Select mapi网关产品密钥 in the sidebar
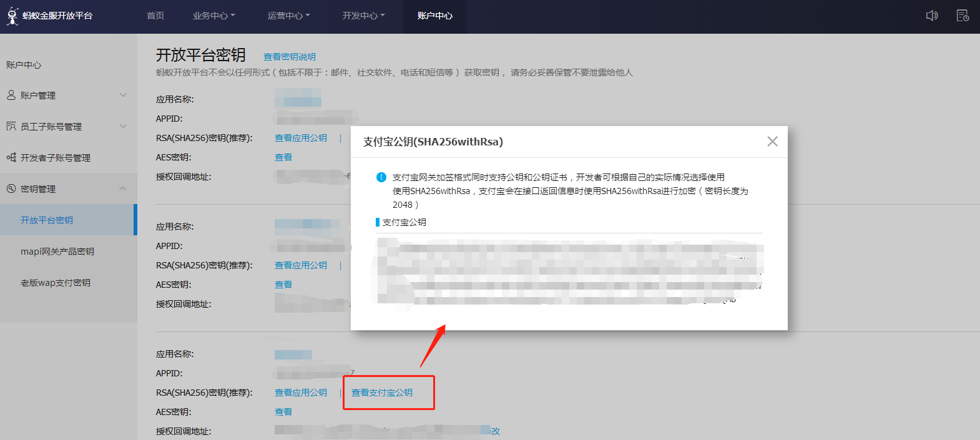This screenshot has height=440, width=980. (x=57, y=252)
